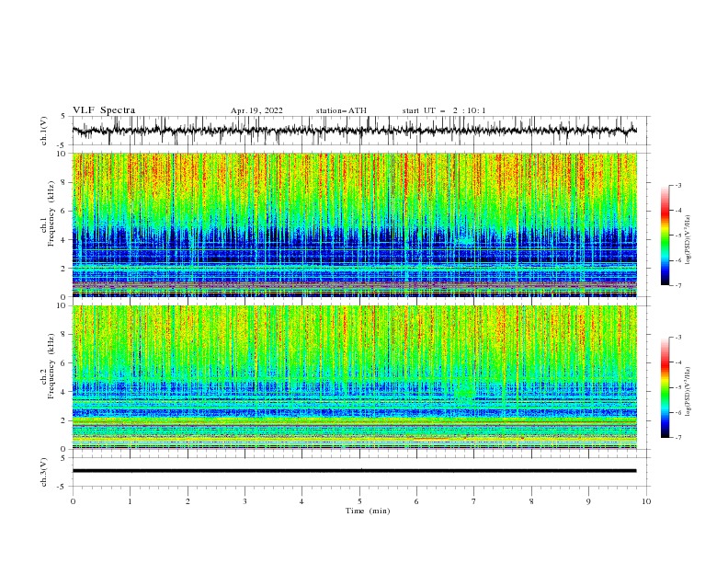Screen dimensions: 728x563
Task: Click time axis tick label "9"
Action: coord(588,501)
